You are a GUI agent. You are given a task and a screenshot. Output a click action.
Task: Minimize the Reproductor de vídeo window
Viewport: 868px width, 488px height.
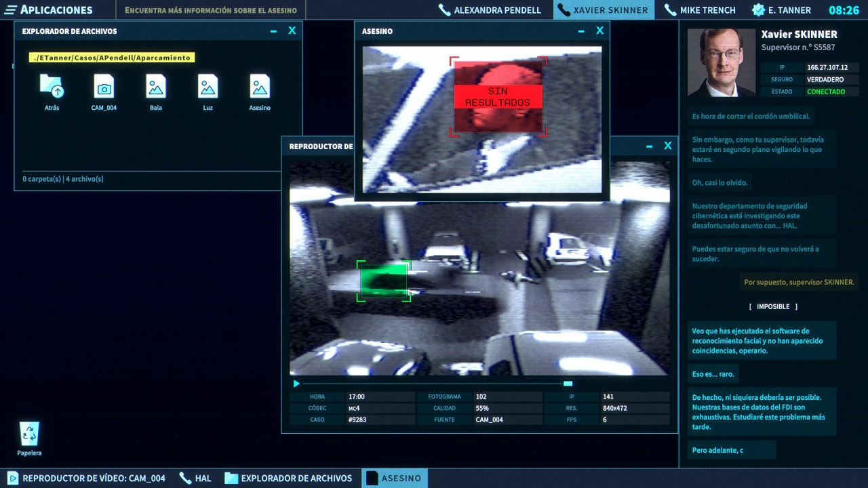[x=649, y=146]
